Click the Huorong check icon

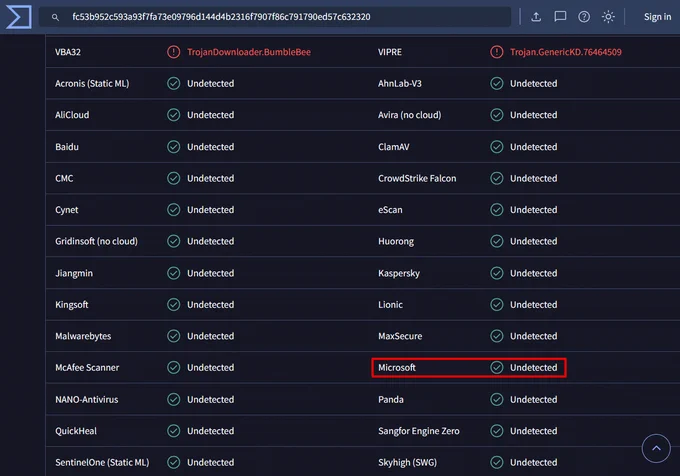pyautogui.click(x=497, y=241)
